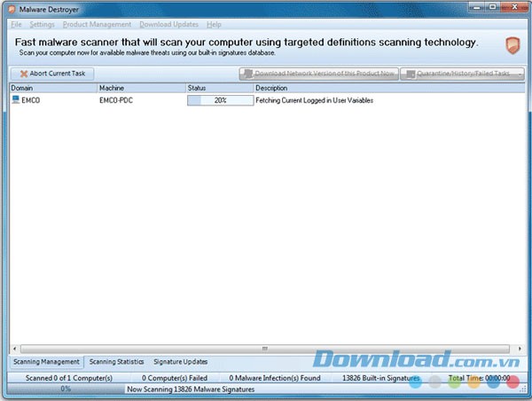
Task: Select the EMCO-PDC machine cell
Action: pyautogui.click(x=116, y=100)
